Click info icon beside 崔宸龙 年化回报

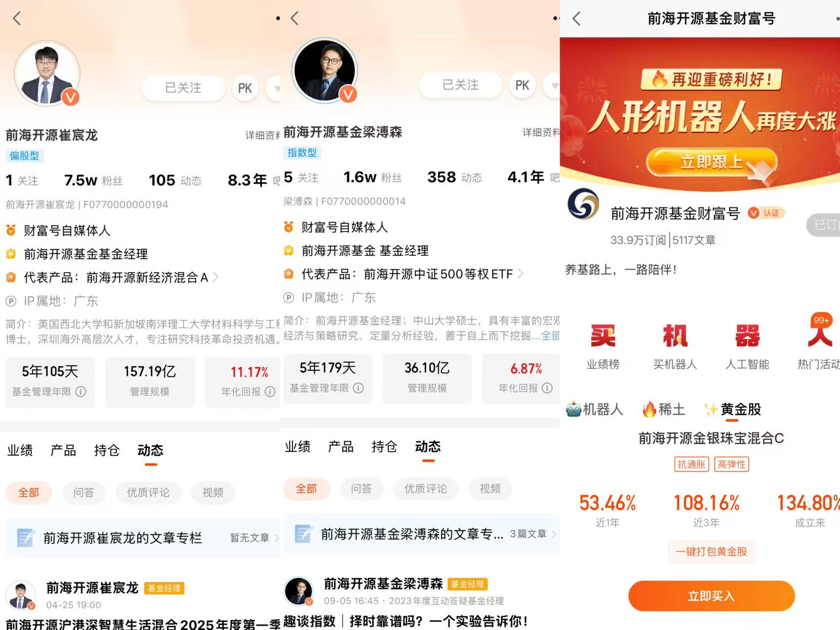point(270,391)
